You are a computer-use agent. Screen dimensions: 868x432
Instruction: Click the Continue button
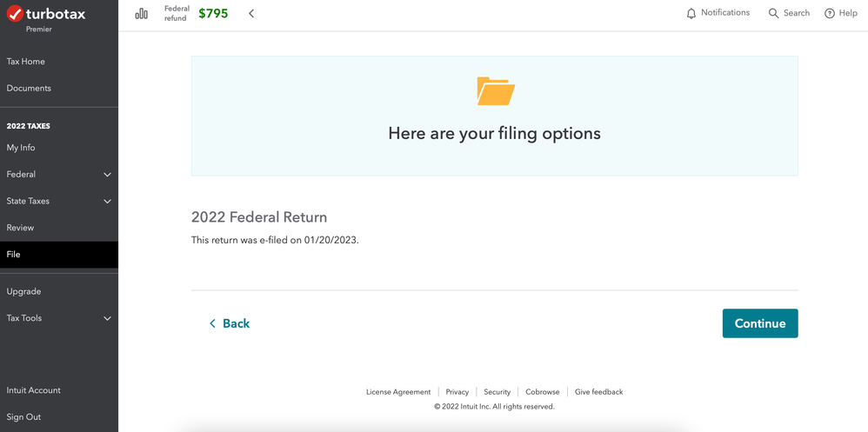pyautogui.click(x=760, y=323)
